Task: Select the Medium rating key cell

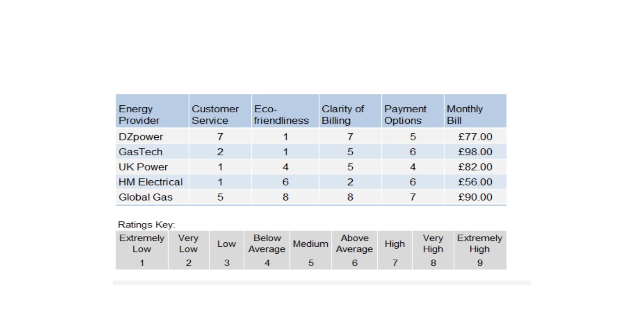Action: click(x=311, y=250)
